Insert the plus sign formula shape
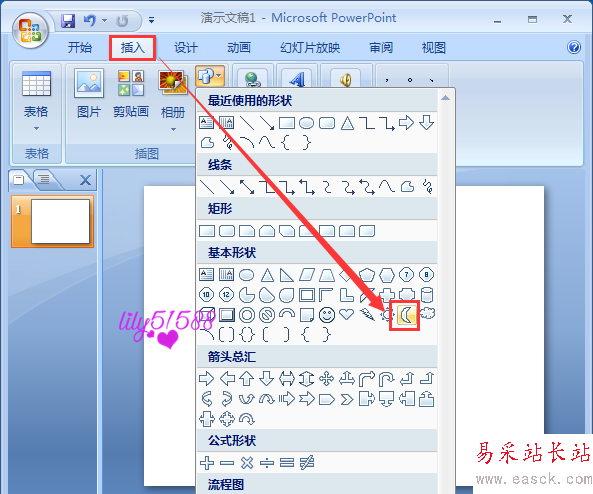 point(206,463)
